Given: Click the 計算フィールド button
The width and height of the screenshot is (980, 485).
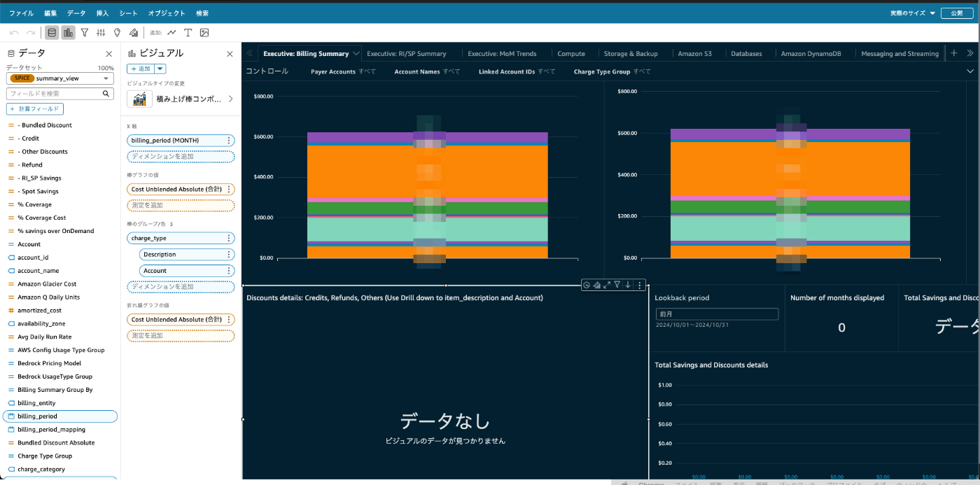Looking at the screenshot, I should 34,108.
